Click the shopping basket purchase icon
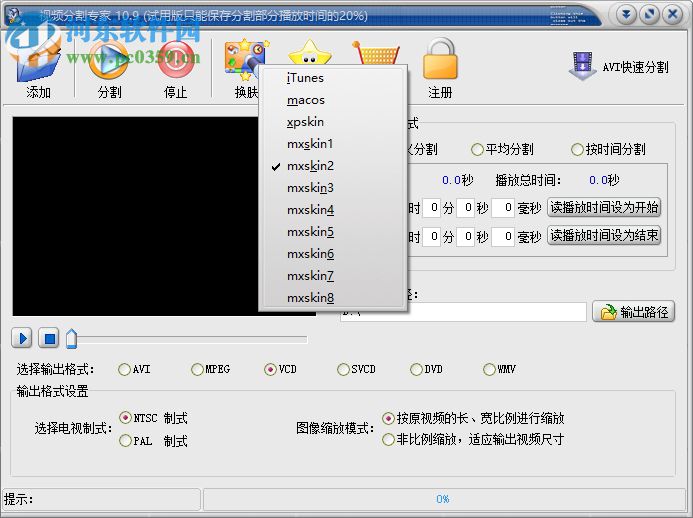The width and height of the screenshot is (693, 518). pyautogui.click(x=376, y=52)
